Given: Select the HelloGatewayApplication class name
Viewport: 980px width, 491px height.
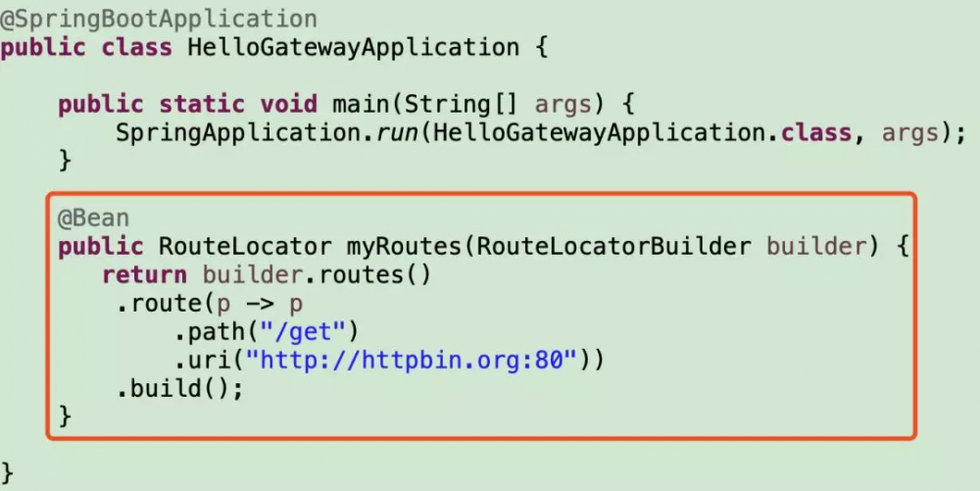Looking at the screenshot, I should click(x=353, y=47).
